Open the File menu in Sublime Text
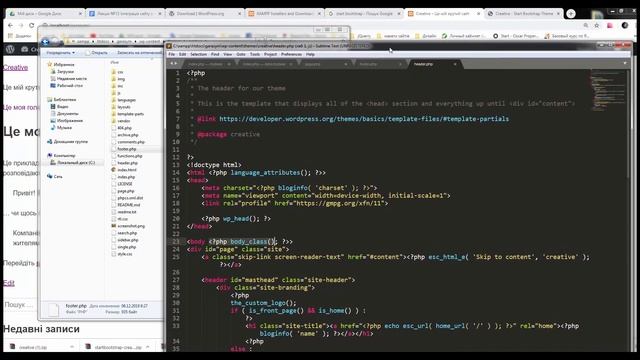 pos(171,54)
